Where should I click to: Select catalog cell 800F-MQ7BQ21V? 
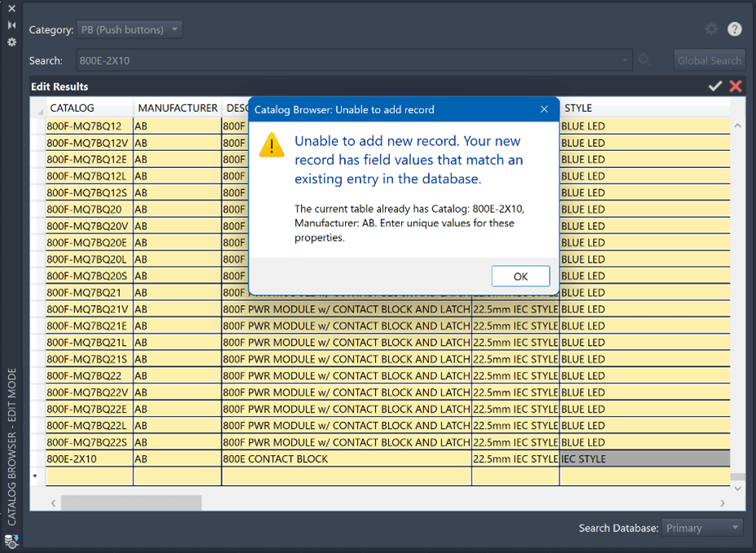[x=90, y=309]
